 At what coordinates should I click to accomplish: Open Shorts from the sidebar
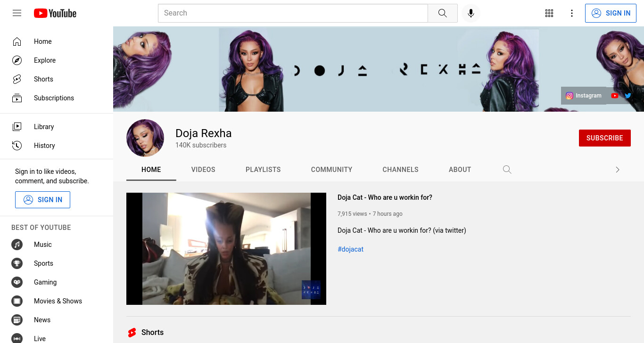click(57, 79)
